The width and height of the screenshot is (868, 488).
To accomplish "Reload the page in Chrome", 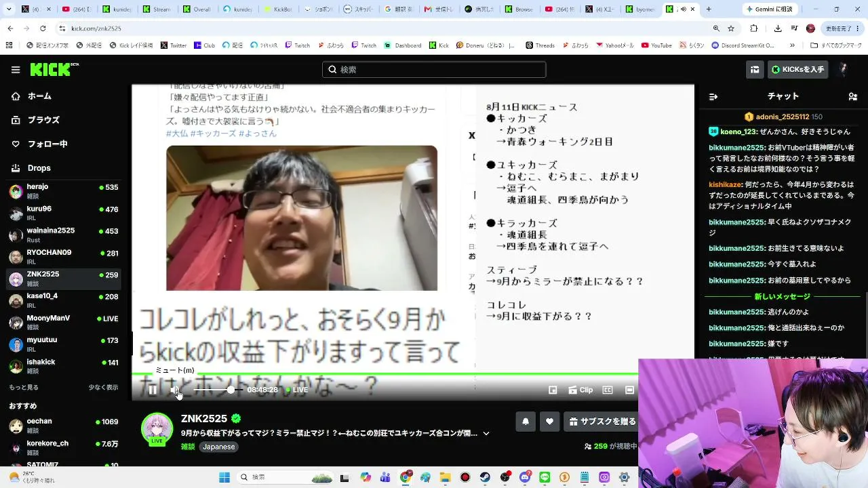I will tap(43, 28).
